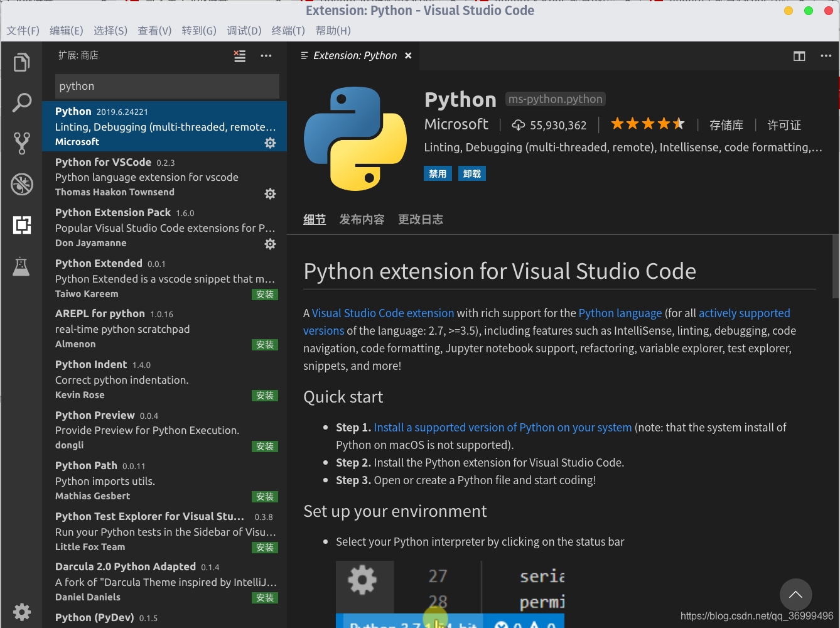Click the Python logo image

[x=355, y=139]
